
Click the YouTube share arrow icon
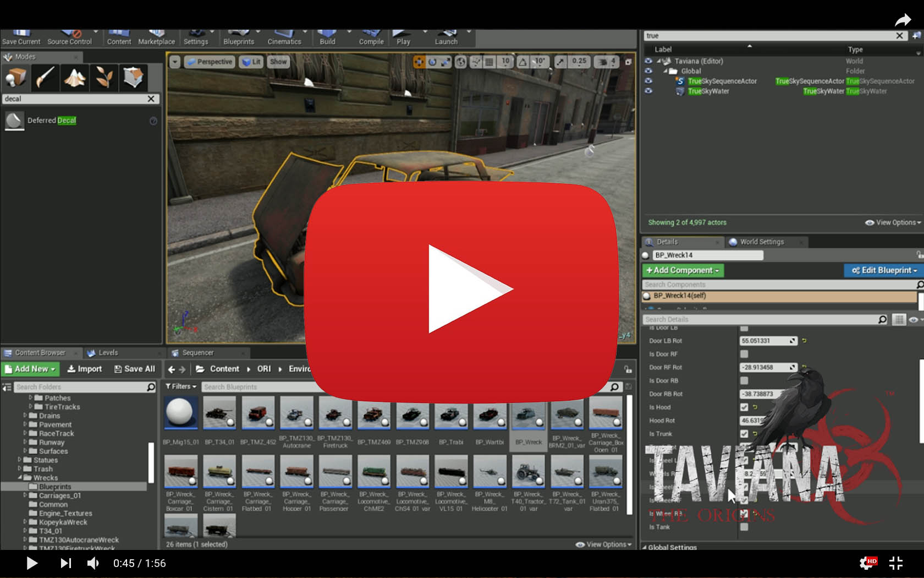point(903,20)
